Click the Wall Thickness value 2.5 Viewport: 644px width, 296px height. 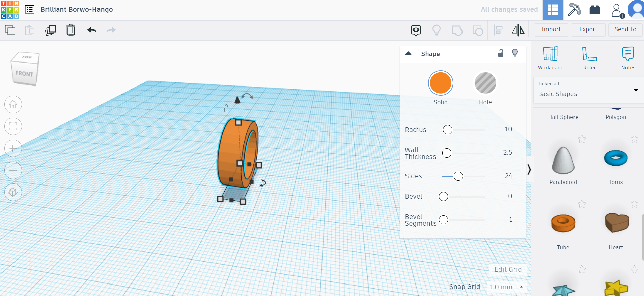(508, 153)
